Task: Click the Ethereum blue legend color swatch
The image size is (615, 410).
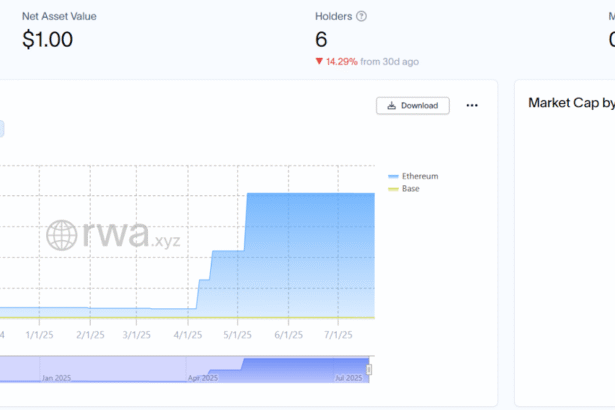Action: (393, 176)
